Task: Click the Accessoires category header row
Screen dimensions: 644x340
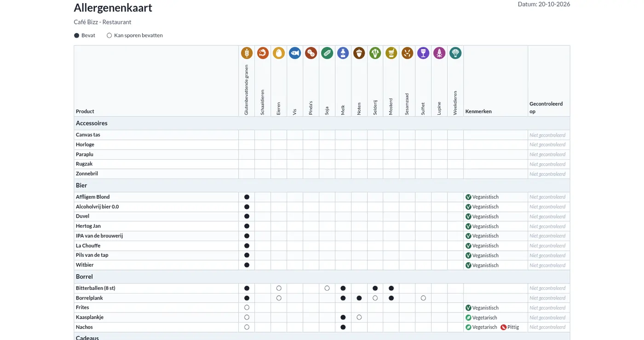Action: click(322, 123)
